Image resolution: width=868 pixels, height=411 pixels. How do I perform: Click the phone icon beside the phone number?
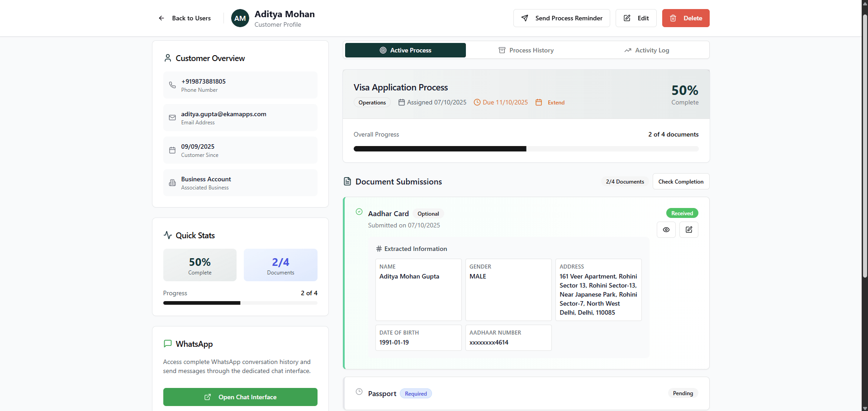[x=172, y=85]
